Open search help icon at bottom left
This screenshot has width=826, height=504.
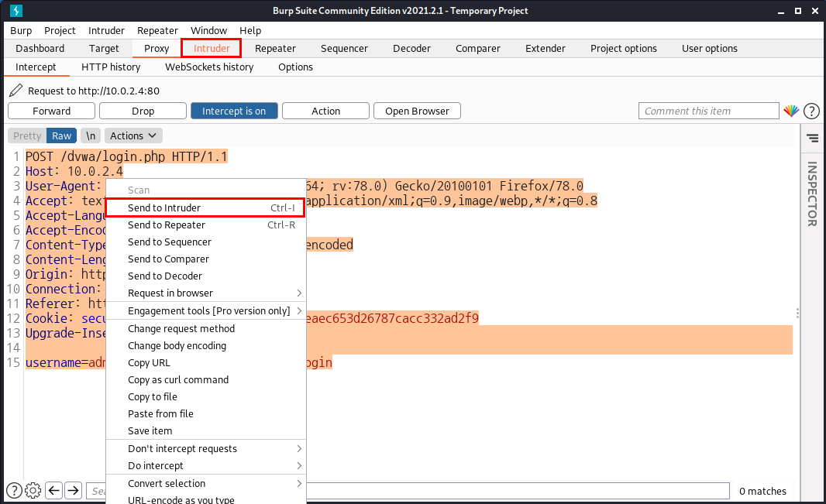click(x=14, y=490)
